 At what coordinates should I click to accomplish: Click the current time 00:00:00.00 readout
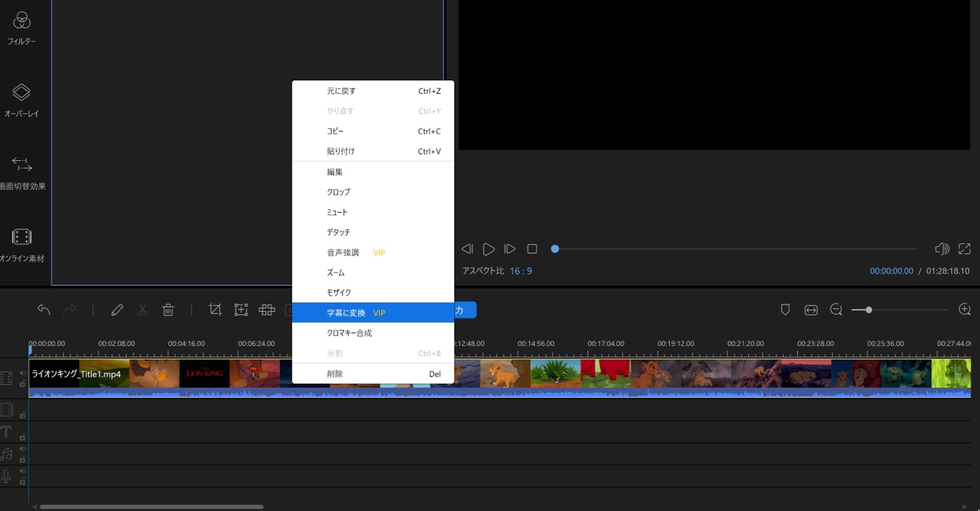pos(891,271)
